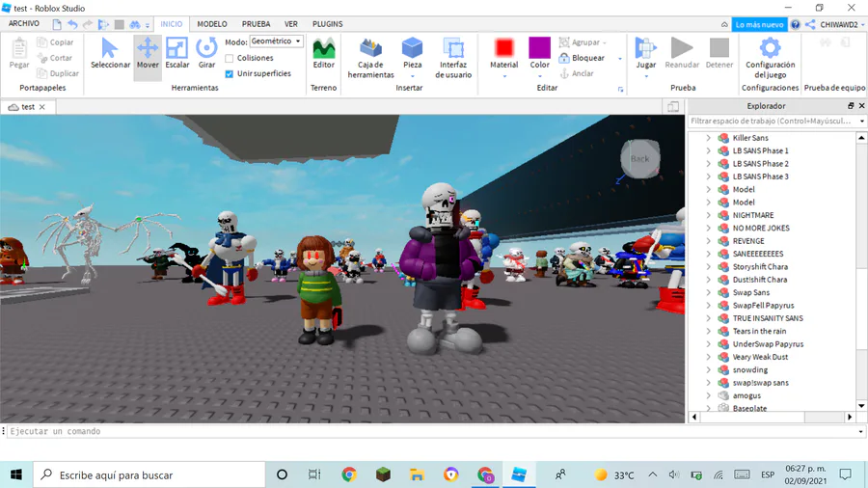868x488 pixels.
Task: Click the viewport layout toggle icon
Action: tap(673, 107)
